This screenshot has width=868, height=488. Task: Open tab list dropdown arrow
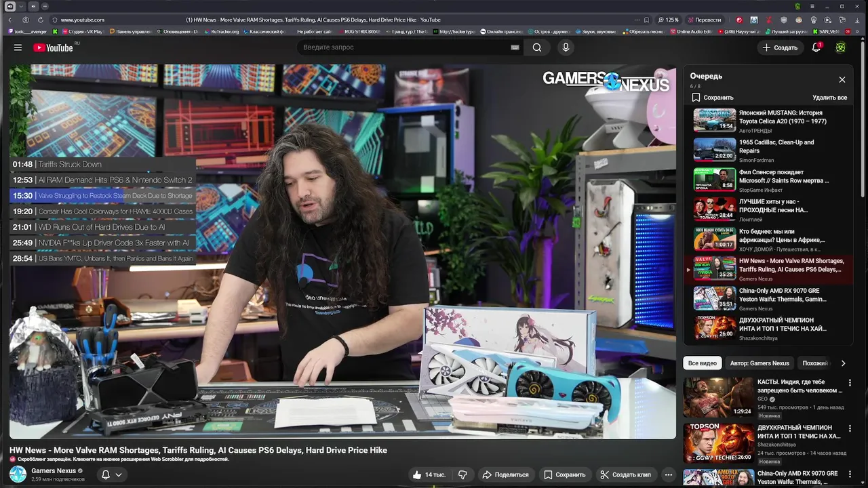[22, 6]
